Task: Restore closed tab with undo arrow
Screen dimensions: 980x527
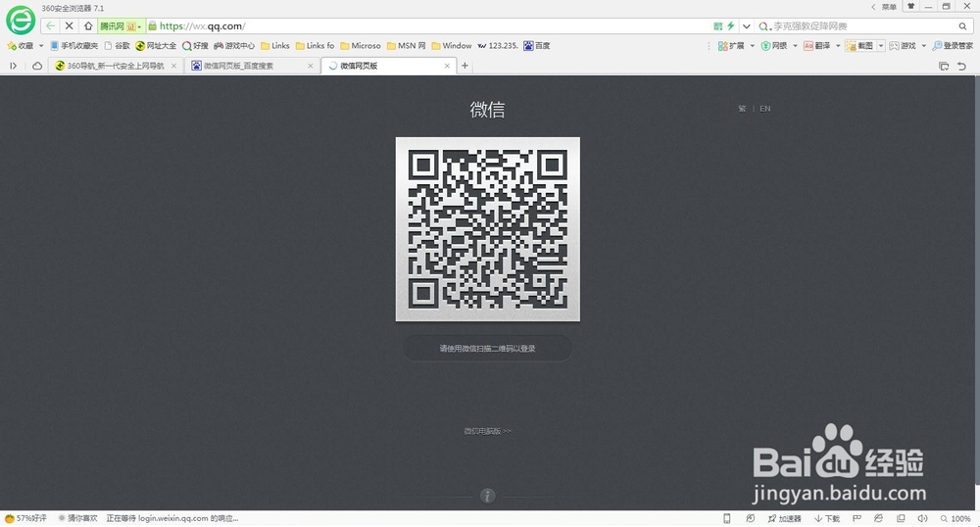Action: 962,66
